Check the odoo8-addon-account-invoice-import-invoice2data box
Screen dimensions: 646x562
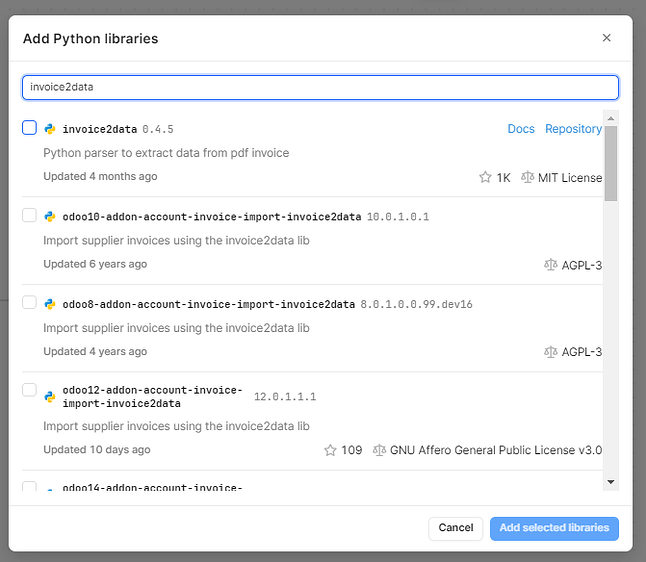pos(29,302)
